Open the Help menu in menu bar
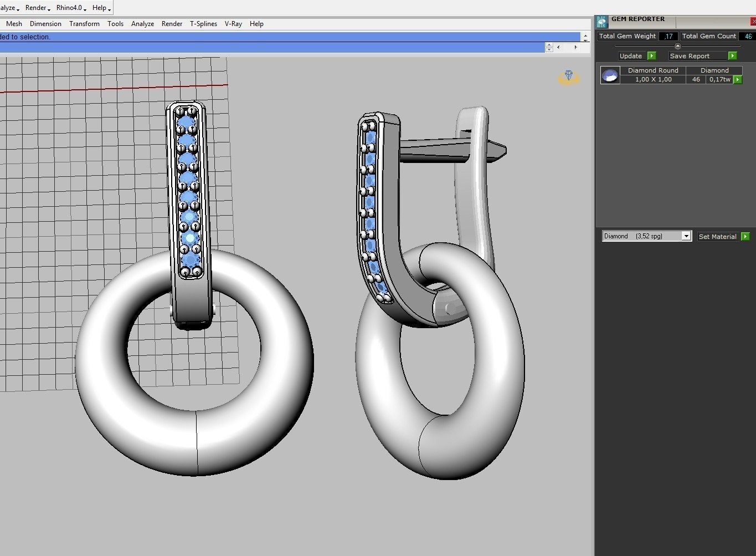756x556 pixels. coord(256,24)
